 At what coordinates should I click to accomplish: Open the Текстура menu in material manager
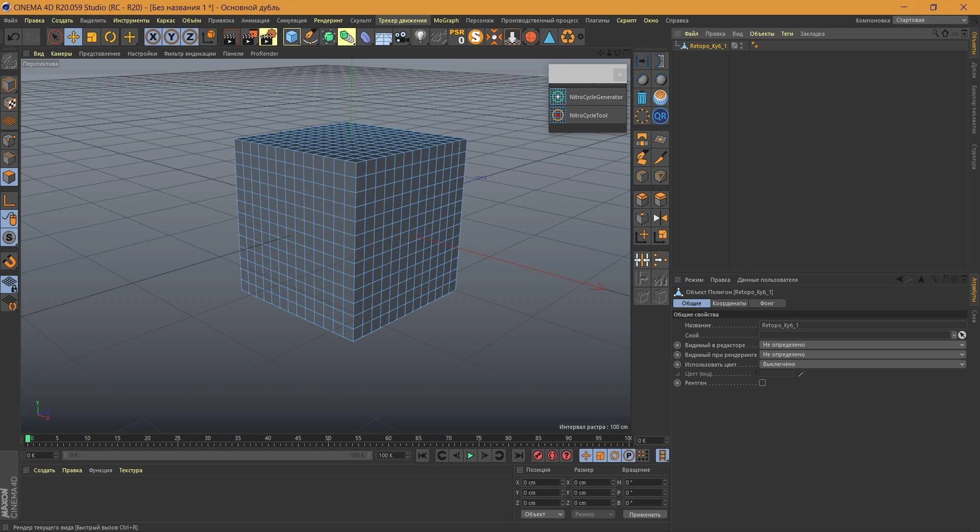[131, 470]
